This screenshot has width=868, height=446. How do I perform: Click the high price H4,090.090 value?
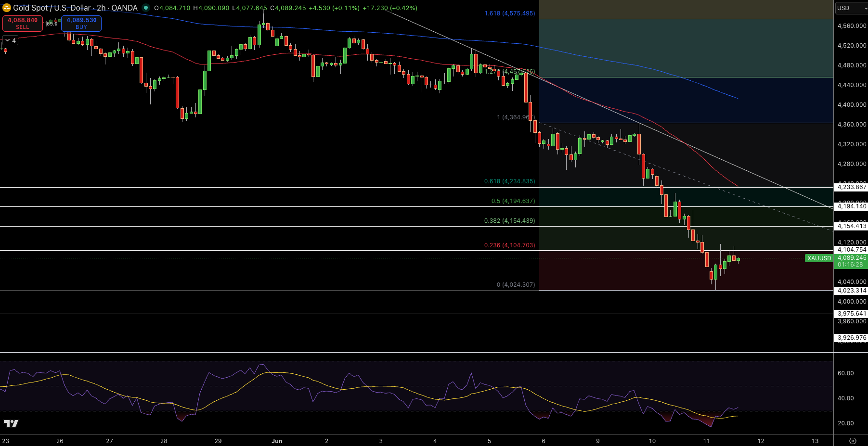pyautogui.click(x=211, y=8)
